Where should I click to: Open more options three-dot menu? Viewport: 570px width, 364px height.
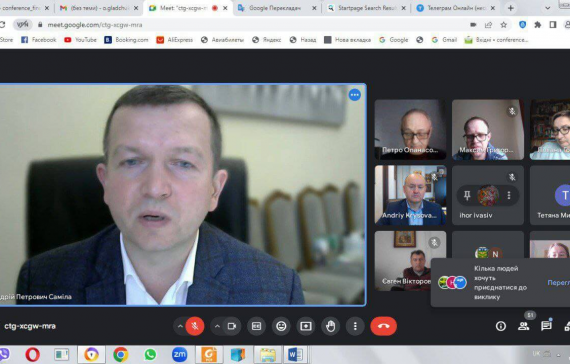coord(355,326)
